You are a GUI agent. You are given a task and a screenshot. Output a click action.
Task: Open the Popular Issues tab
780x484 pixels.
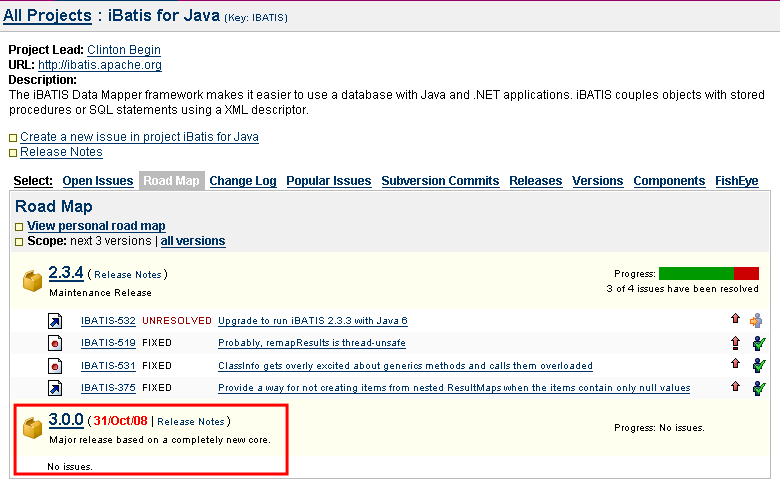[329, 181]
